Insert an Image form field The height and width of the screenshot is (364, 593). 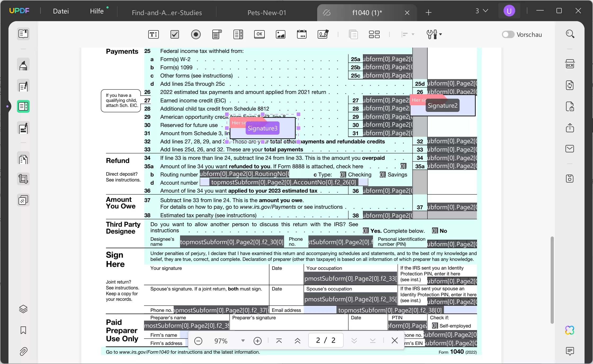click(280, 34)
